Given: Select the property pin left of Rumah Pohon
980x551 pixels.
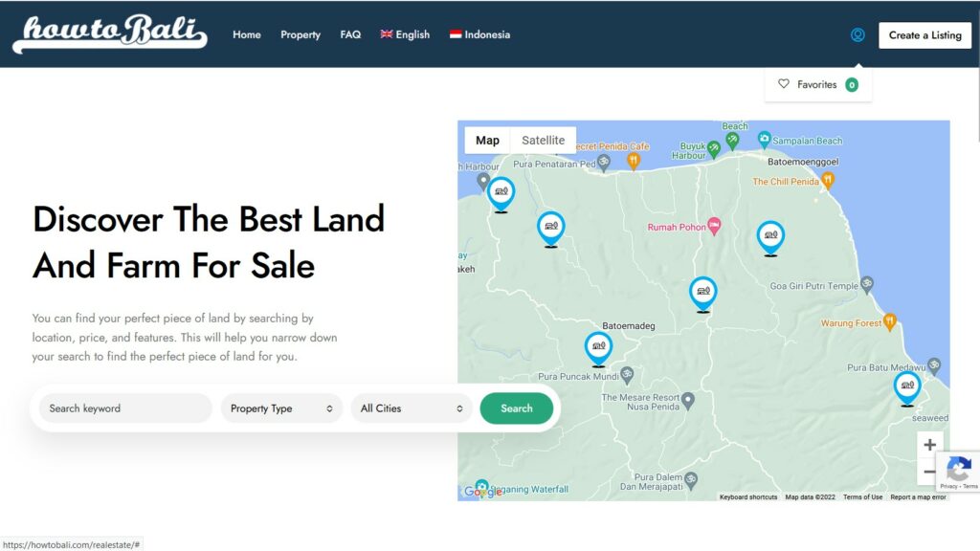Looking at the screenshot, I should tap(550, 229).
